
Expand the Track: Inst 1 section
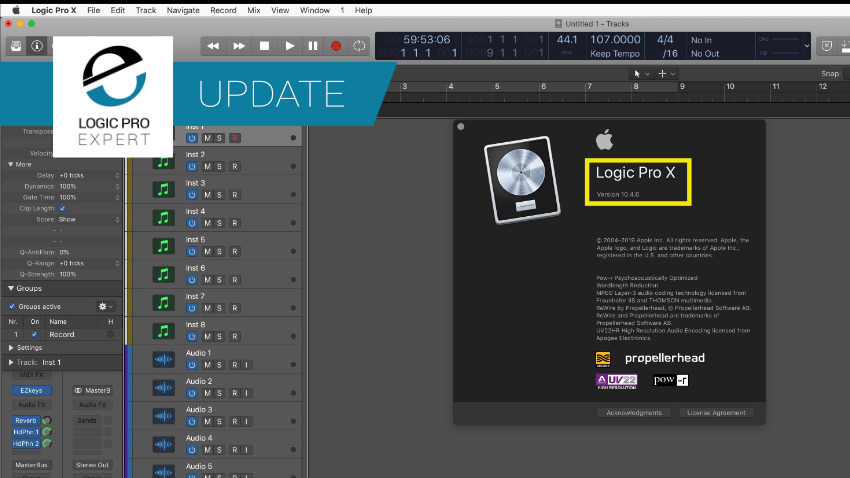coord(11,362)
